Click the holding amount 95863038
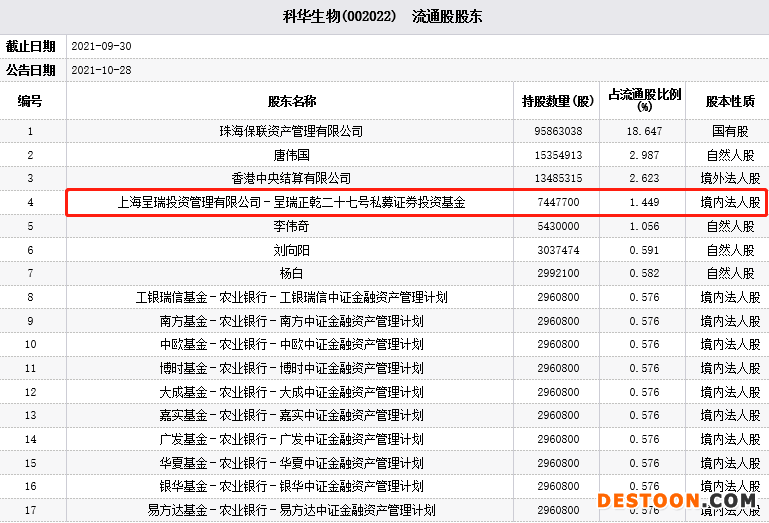 pos(558,131)
